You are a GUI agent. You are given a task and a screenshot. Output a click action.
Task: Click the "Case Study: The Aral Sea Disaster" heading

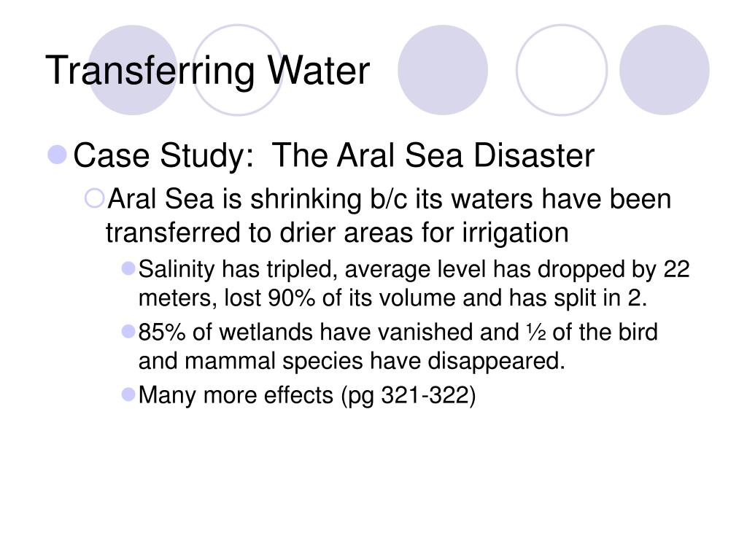tap(333, 155)
